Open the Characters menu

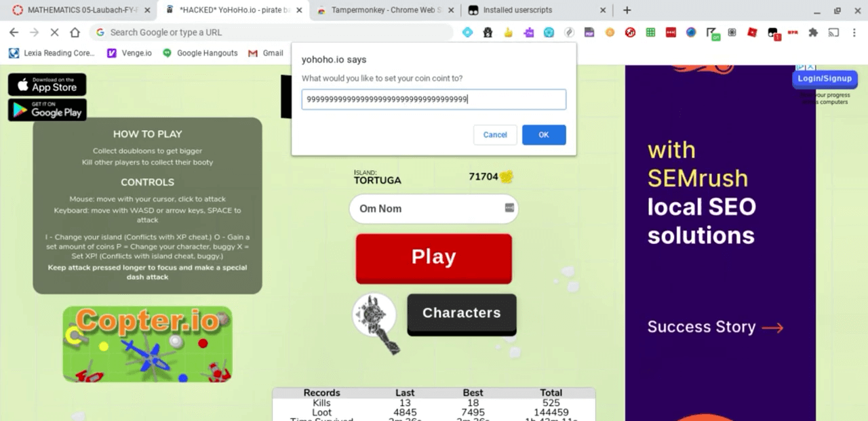(x=462, y=313)
